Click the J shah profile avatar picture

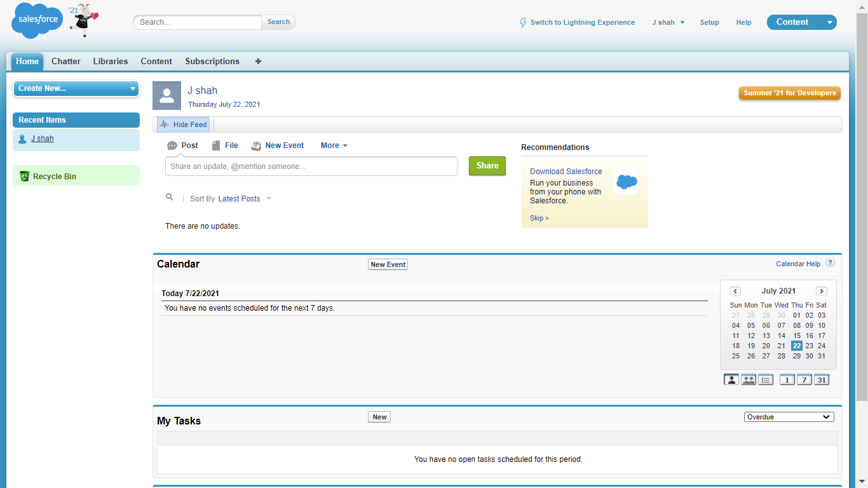click(166, 95)
